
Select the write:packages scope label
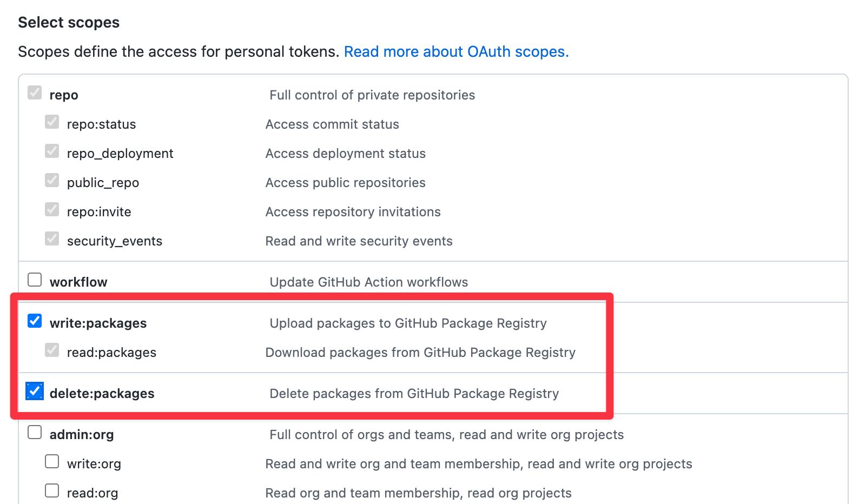[x=98, y=323]
